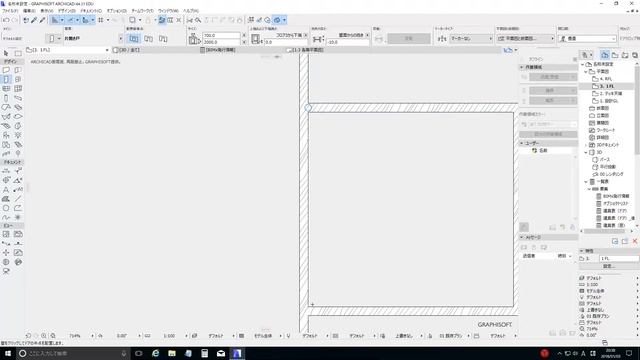640x360 pixels.
Task: Select the Arrow tool in the toolbox
Action: coord(6,53)
